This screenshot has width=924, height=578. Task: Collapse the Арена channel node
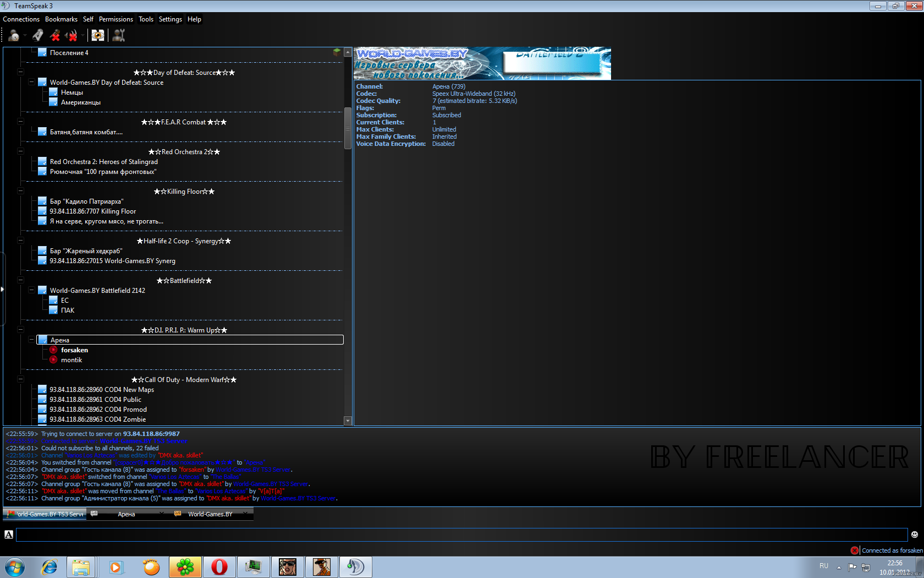pyautogui.click(x=31, y=340)
